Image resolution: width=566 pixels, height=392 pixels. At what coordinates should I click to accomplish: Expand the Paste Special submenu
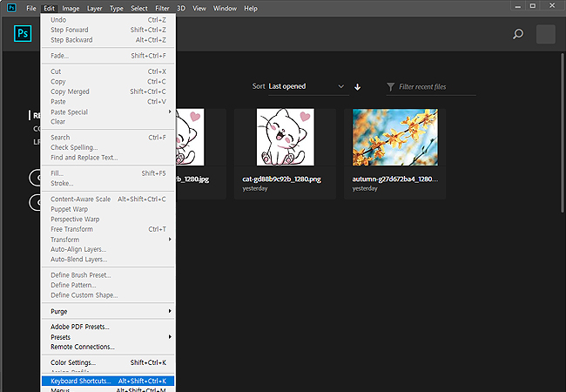(108, 112)
